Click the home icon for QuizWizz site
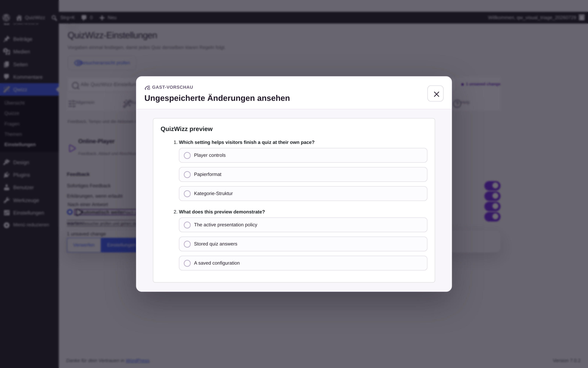Viewport: 588px width, 368px height. click(x=19, y=18)
